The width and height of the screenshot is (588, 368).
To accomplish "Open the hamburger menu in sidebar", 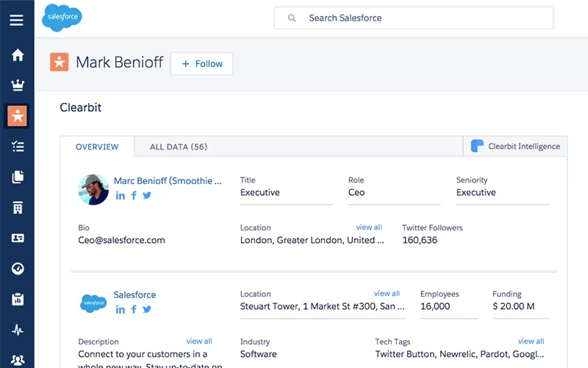I will (x=16, y=21).
